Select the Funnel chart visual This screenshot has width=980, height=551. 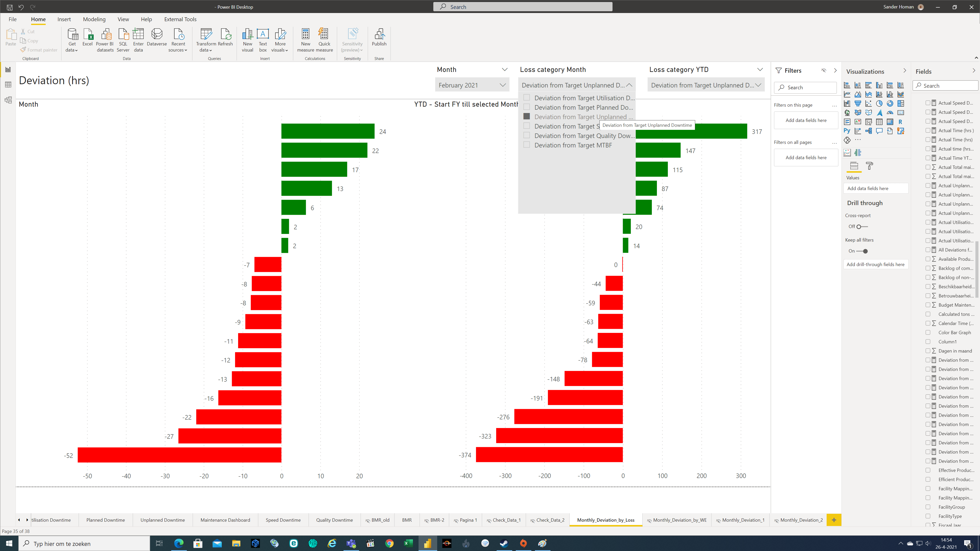coord(857,103)
